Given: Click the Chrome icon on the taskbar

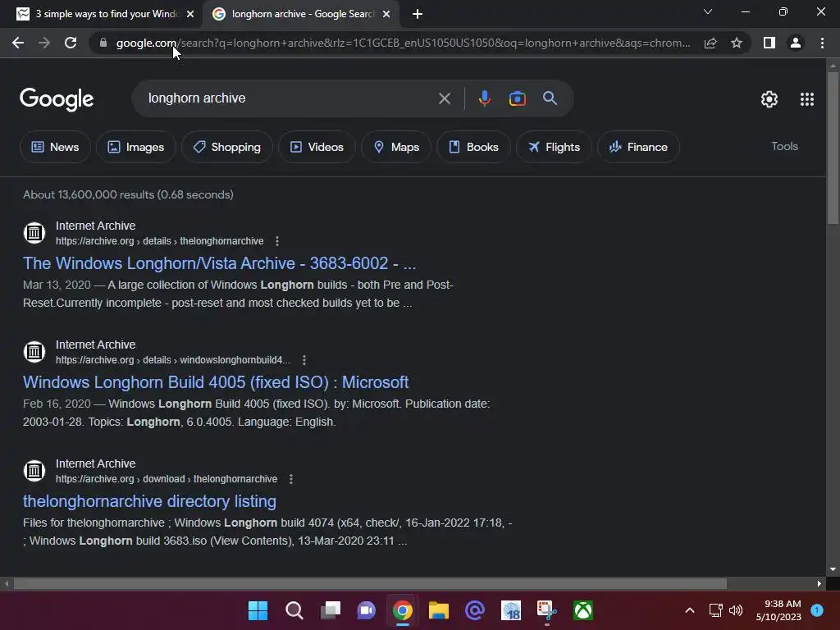Looking at the screenshot, I should coord(402,610).
